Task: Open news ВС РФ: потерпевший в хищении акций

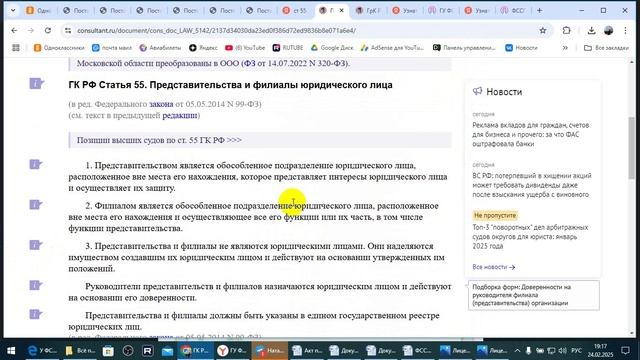Action: [x=532, y=185]
